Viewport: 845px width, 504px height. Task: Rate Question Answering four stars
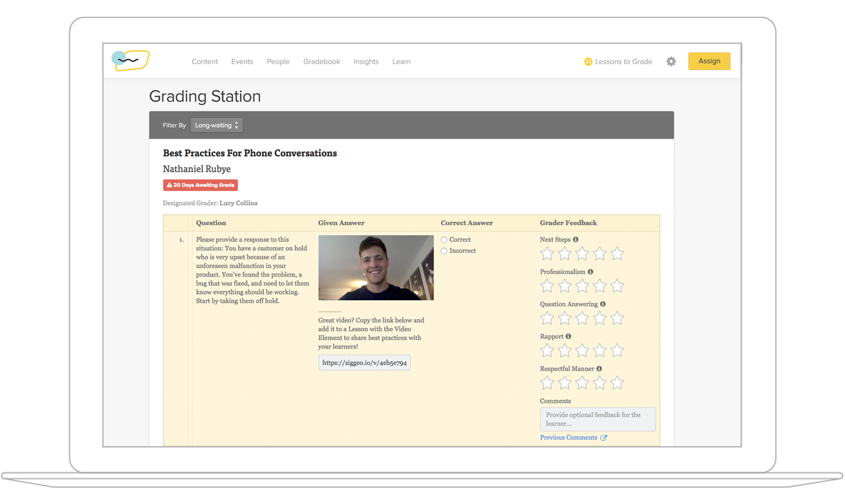click(599, 318)
